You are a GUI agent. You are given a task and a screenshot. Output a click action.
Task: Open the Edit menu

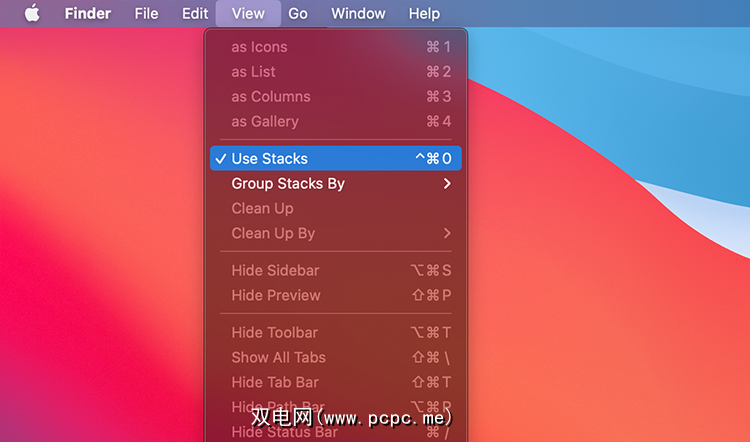pyautogui.click(x=195, y=13)
